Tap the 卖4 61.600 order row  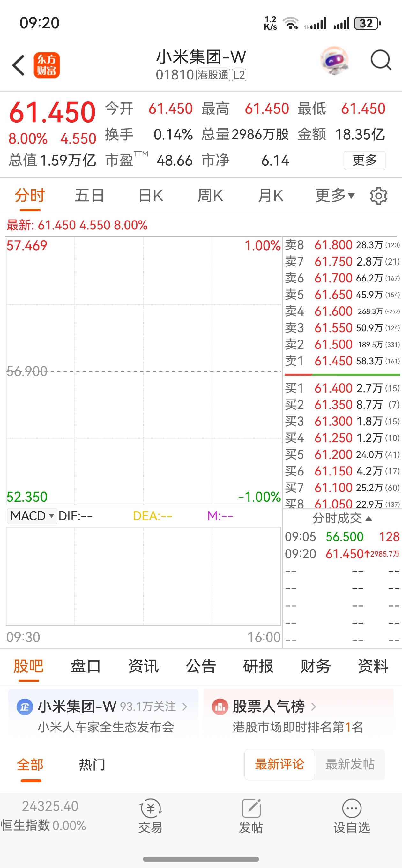pos(342,311)
